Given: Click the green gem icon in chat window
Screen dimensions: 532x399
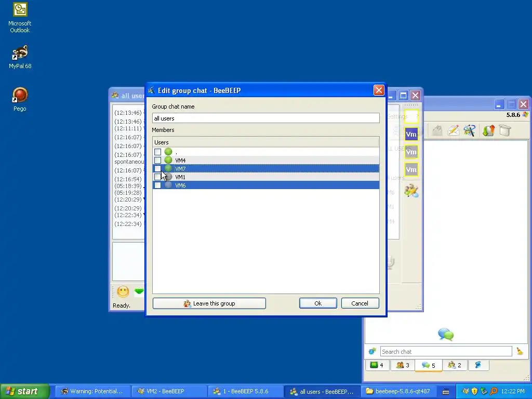Looking at the screenshot, I should coord(139,291).
